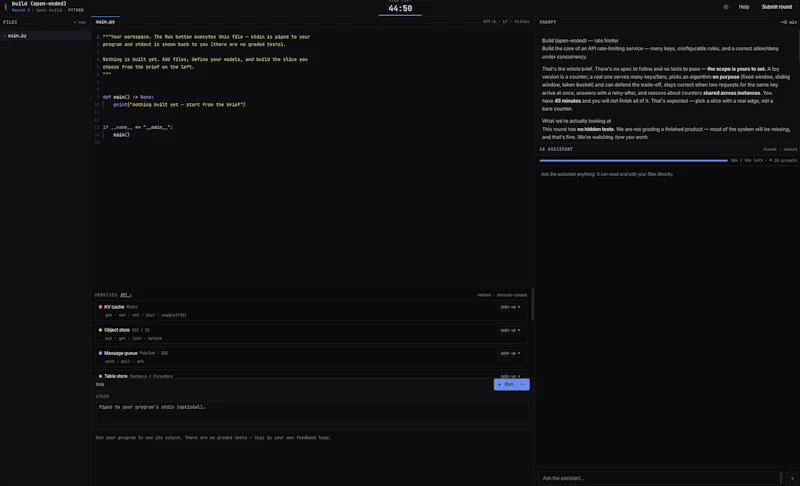Viewport: 800px width, 486px height.
Task: Click the yellow Object store status dot
Action: (100, 330)
